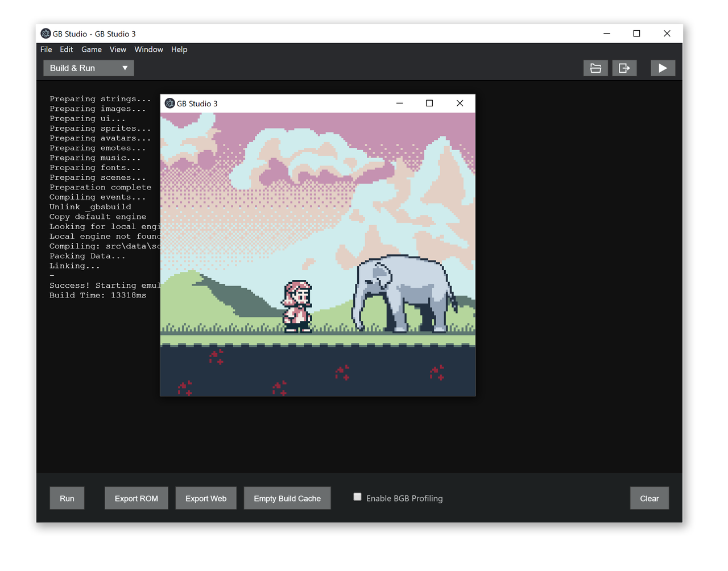This screenshot has width=728, height=571.
Task: Open the Help menu
Action: [179, 49]
